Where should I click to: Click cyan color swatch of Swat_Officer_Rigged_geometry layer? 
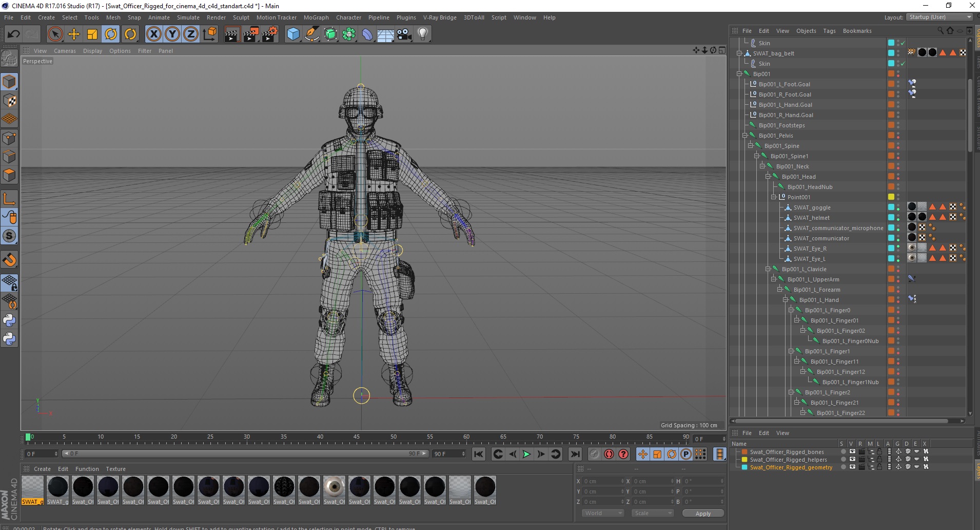pyautogui.click(x=744, y=467)
